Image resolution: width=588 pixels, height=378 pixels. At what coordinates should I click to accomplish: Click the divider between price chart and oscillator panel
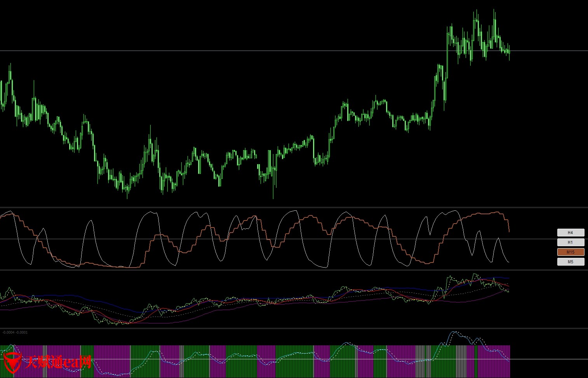pos(272,207)
